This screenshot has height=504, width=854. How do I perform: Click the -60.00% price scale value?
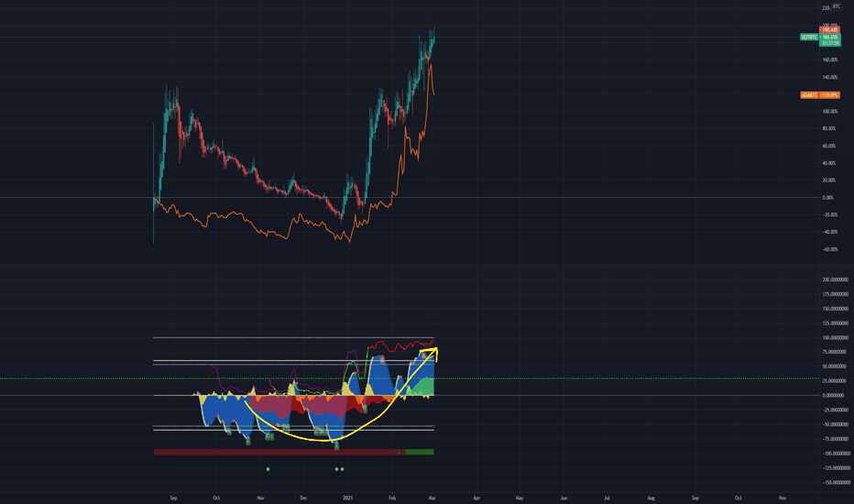[x=829, y=249]
